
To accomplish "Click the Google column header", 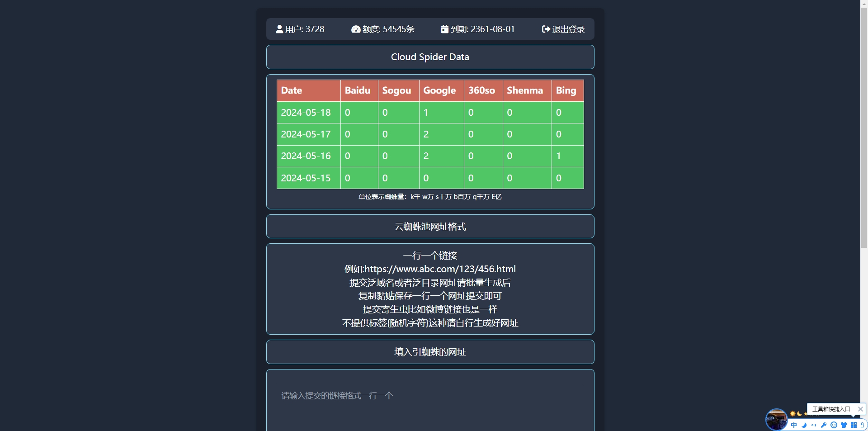I will (x=441, y=90).
